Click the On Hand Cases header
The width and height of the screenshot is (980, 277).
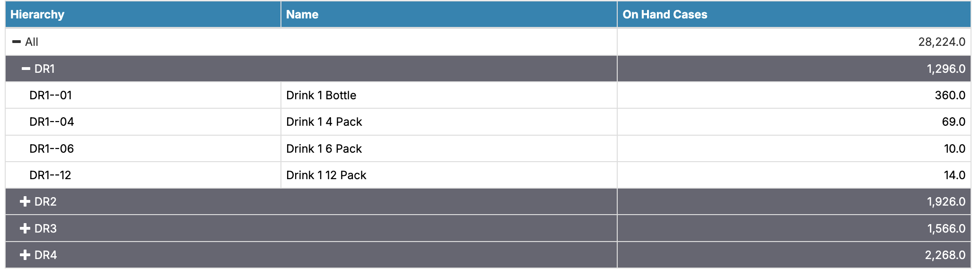(665, 15)
